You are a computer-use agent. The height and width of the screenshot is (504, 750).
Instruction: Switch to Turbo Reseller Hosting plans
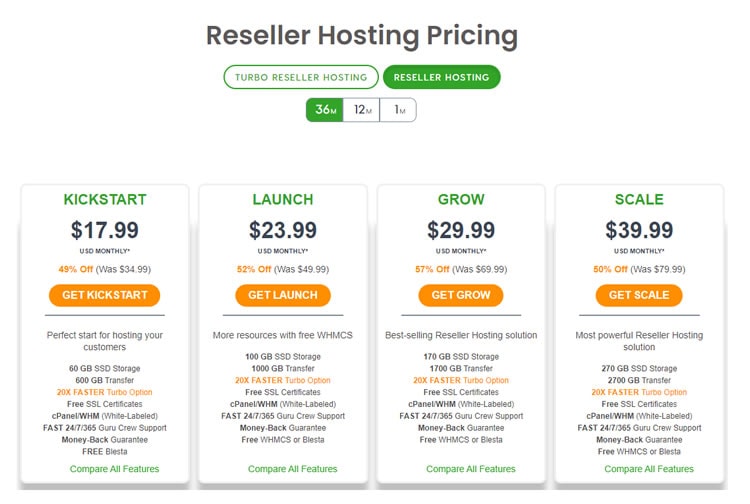click(x=301, y=77)
